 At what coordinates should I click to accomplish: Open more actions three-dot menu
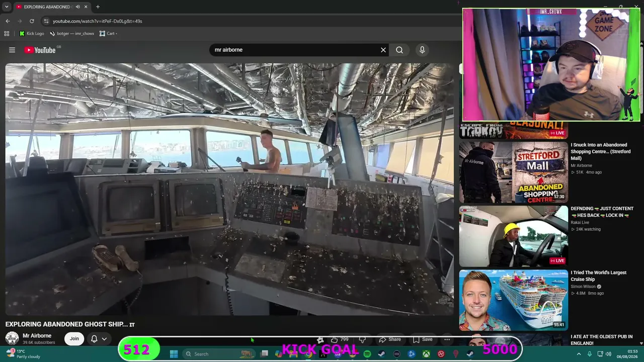(x=447, y=339)
